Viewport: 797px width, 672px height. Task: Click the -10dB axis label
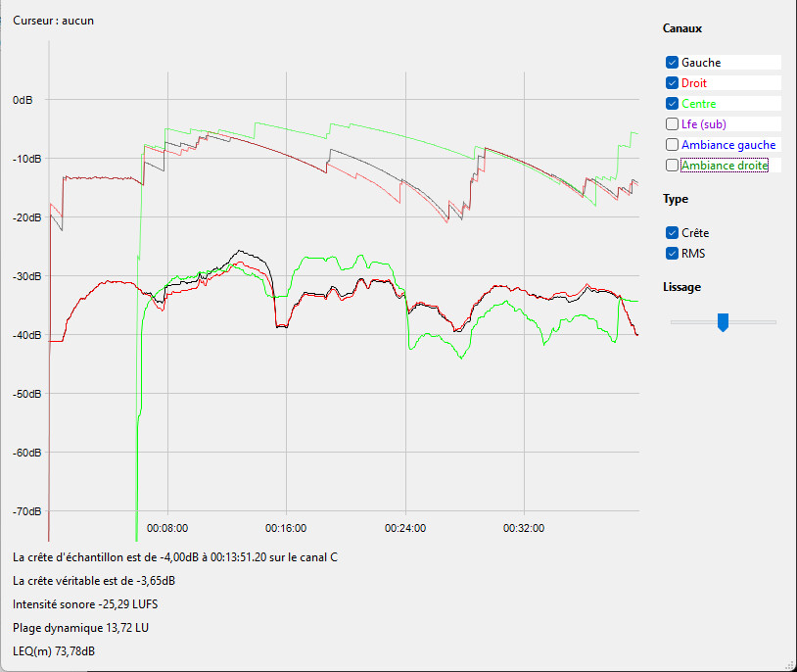click(27, 159)
